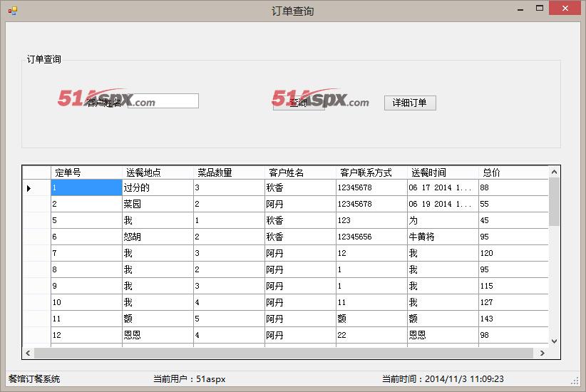
Task: Select the row header for order 2
Action: [36, 204]
